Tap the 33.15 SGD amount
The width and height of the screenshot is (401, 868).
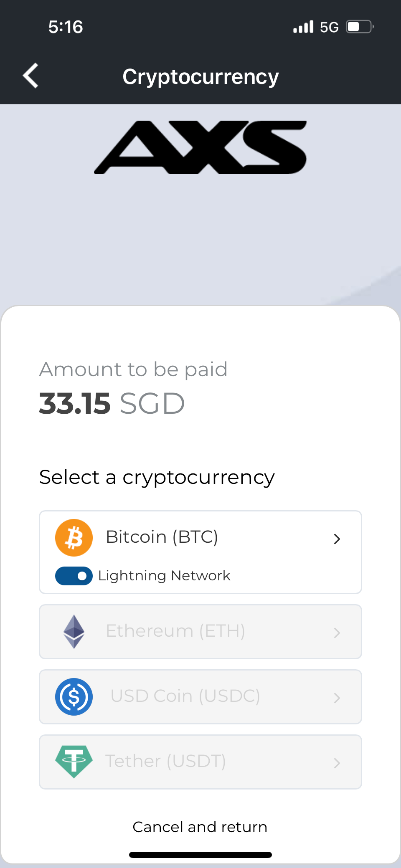[x=112, y=404]
